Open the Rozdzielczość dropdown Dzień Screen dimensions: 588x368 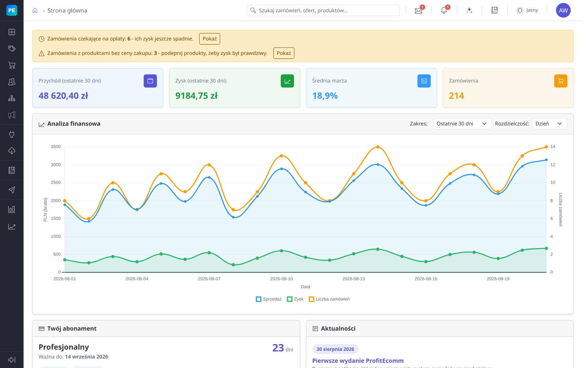coord(549,124)
